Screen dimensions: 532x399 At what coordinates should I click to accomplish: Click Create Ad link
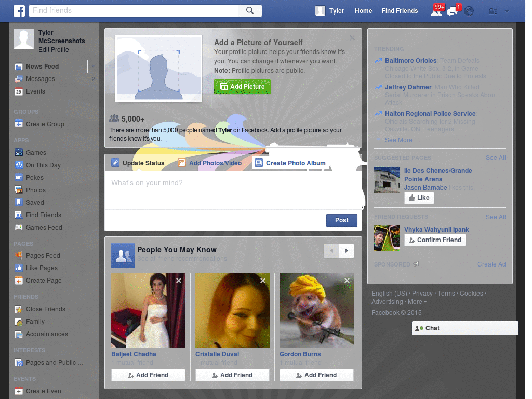click(491, 264)
